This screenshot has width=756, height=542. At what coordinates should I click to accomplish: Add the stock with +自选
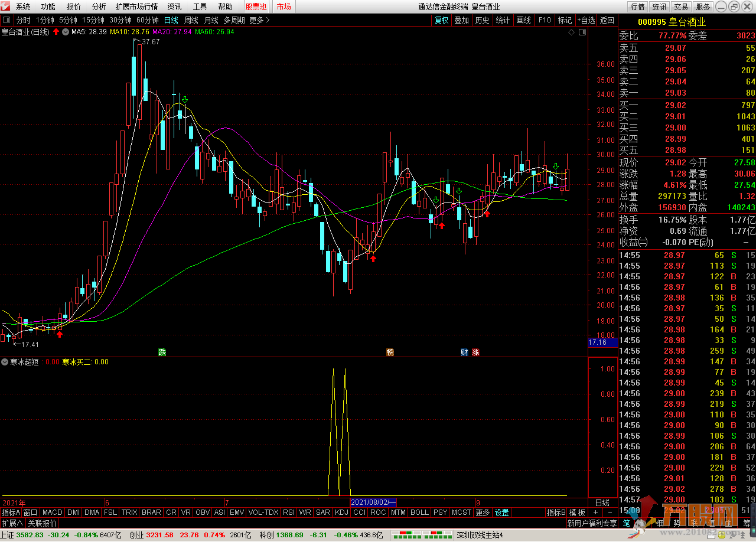coord(586,20)
